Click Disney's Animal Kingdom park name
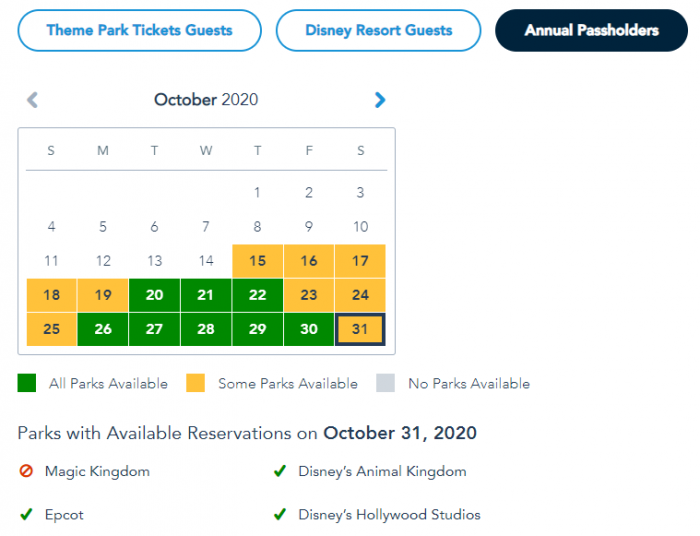 [382, 472]
